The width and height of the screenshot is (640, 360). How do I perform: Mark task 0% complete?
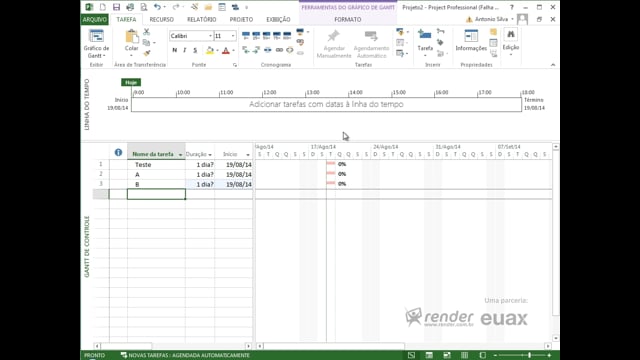pos(246,36)
